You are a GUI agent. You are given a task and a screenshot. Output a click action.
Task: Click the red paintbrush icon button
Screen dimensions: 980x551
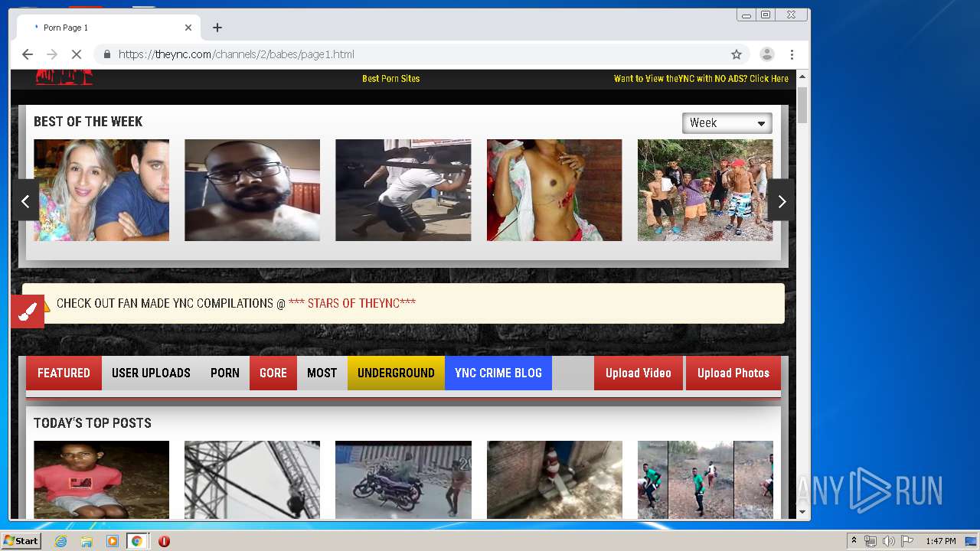pos(28,311)
